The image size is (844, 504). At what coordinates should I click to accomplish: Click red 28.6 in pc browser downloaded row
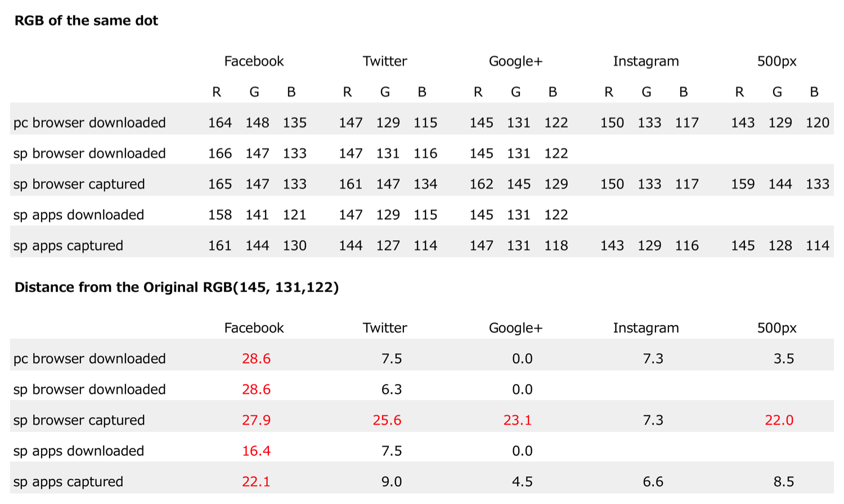point(256,359)
